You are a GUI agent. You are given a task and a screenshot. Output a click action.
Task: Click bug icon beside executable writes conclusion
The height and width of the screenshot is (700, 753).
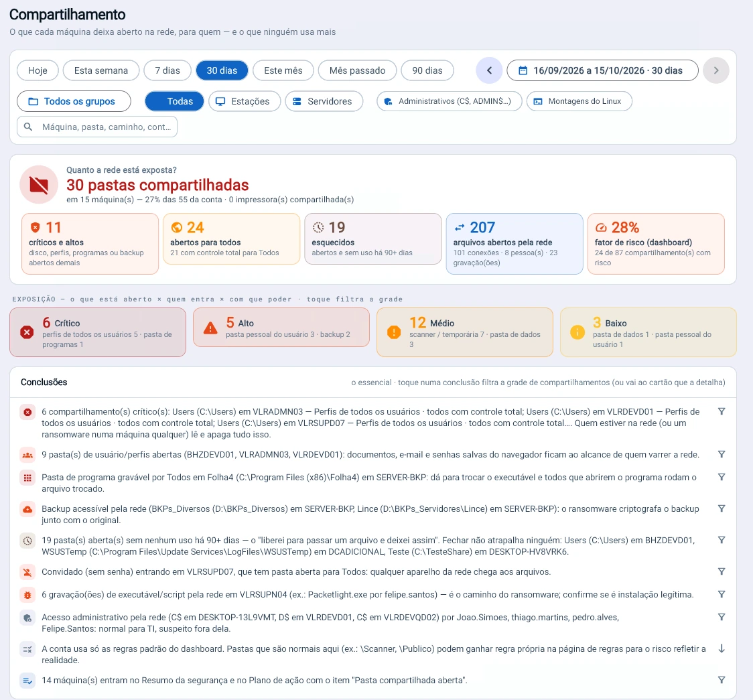[x=27, y=595]
